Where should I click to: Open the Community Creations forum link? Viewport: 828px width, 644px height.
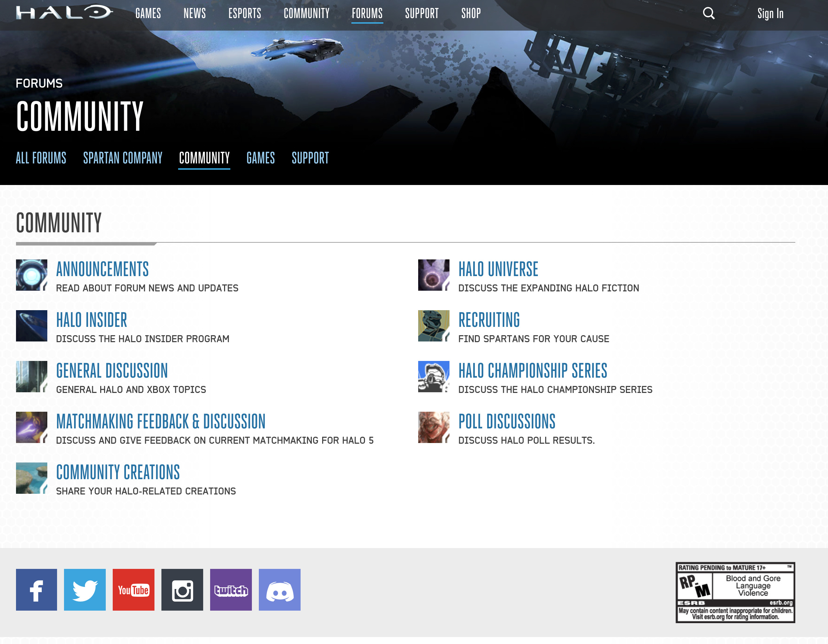pyautogui.click(x=118, y=472)
